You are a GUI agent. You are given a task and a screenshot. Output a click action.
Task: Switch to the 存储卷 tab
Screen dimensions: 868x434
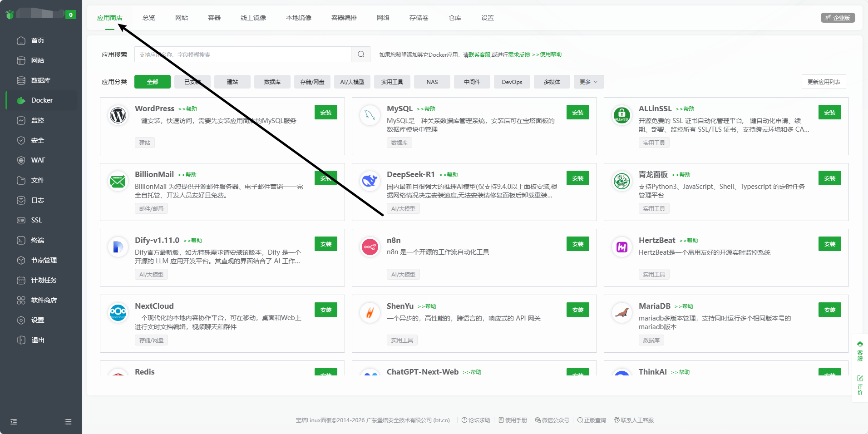point(419,18)
